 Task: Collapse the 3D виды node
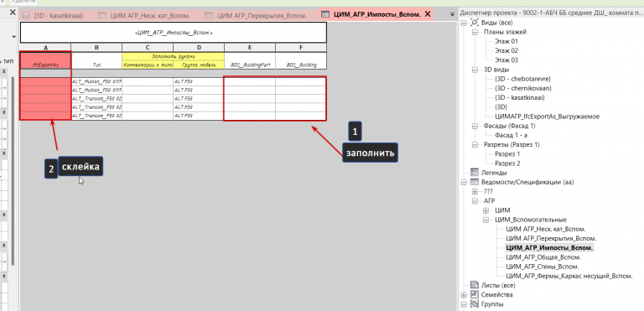475,70
